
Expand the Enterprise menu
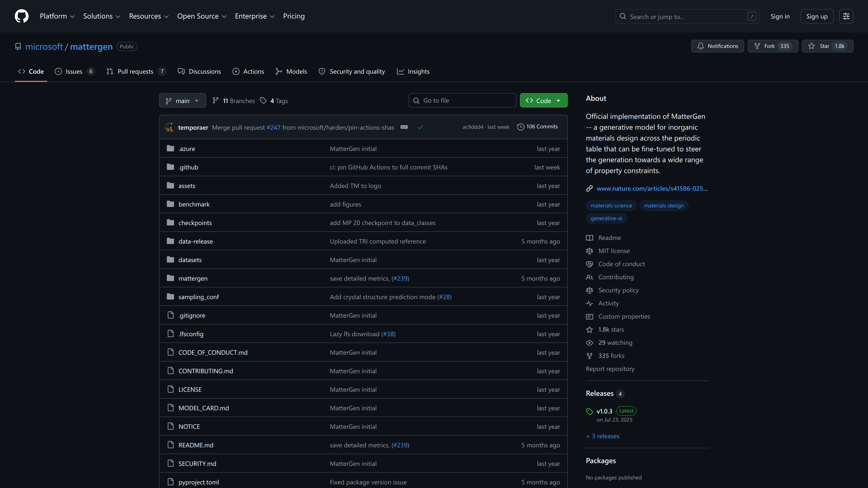tap(254, 16)
